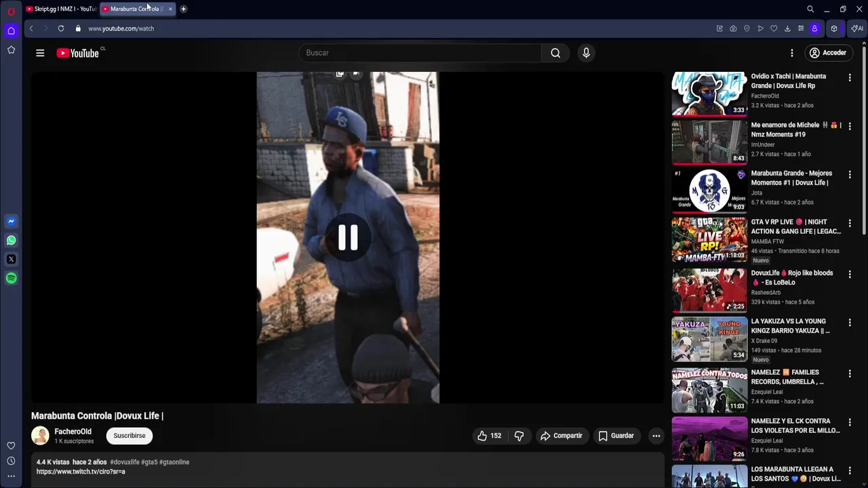Open the #dovuxlife hashtag
Image resolution: width=868 pixels, height=488 pixels.
(x=125, y=462)
